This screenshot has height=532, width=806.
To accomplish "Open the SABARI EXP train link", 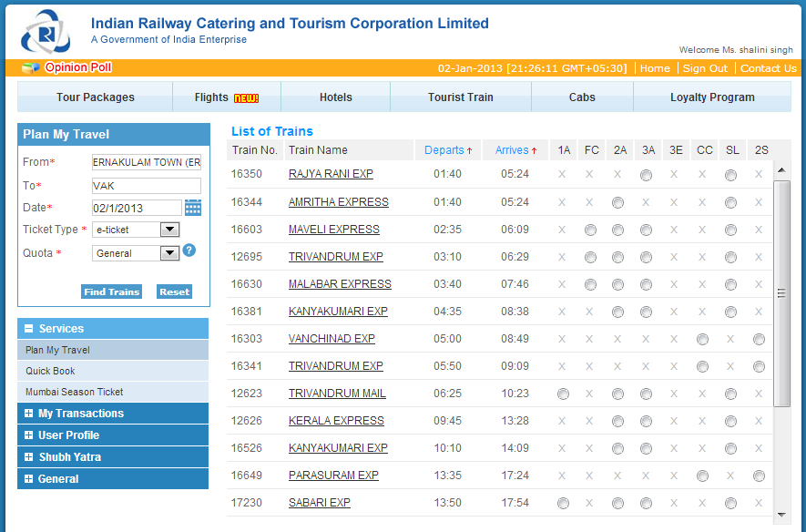I will [x=320, y=503].
